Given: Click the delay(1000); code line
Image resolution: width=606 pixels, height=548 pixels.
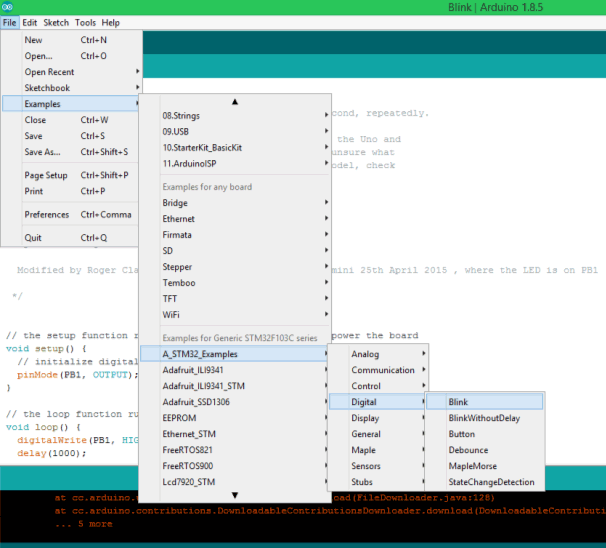Looking at the screenshot, I should tap(51, 453).
